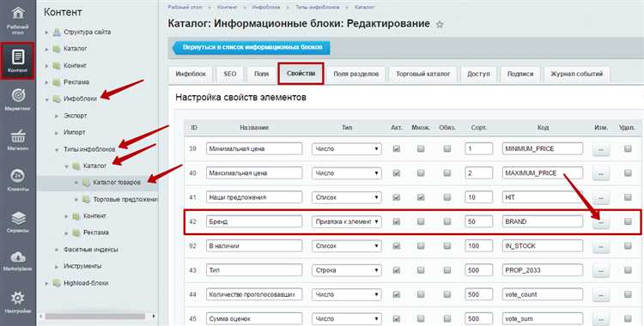Click edit button for BRAND property
This screenshot has width=644, height=326.
pyautogui.click(x=600, y=222)
